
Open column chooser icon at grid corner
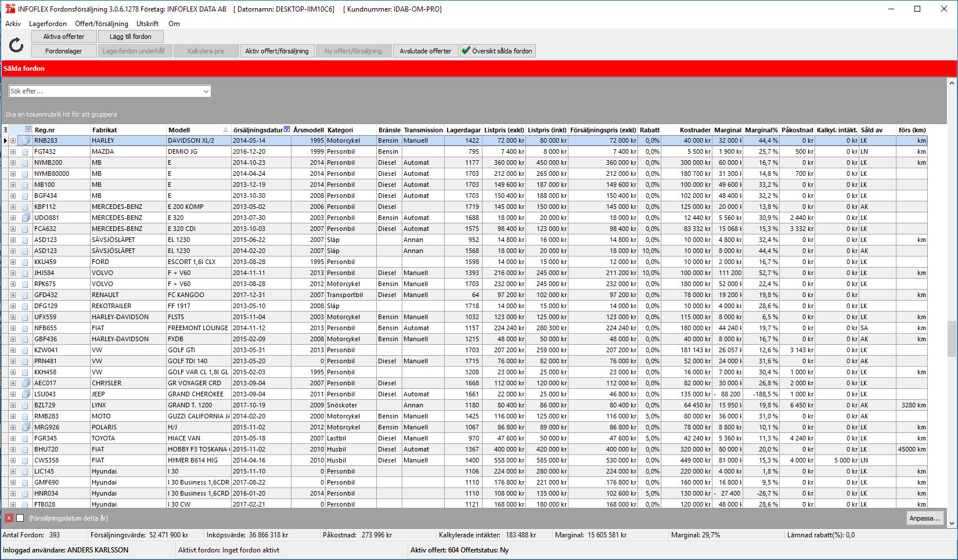pyautogui.click(x=5, y=129)
